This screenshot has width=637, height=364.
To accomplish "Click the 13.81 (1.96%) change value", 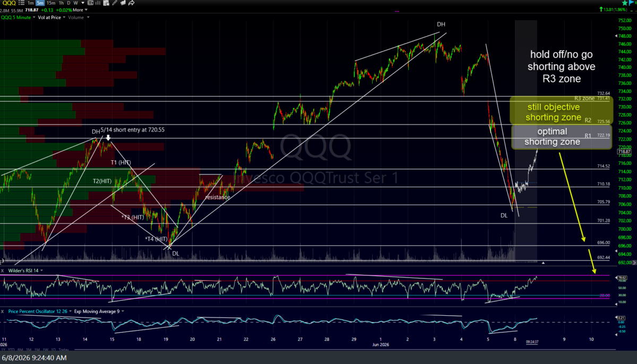I will [x=615, y=9].
